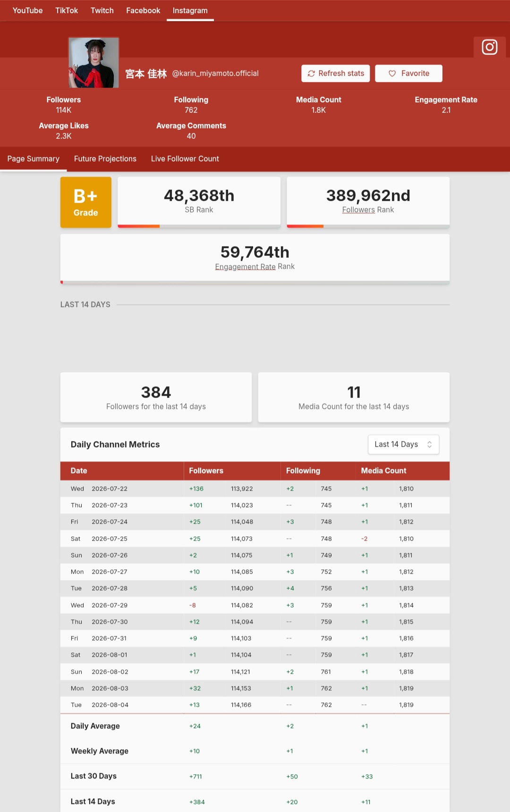
Task: Click the Date column header
Action: pos(79,471)
